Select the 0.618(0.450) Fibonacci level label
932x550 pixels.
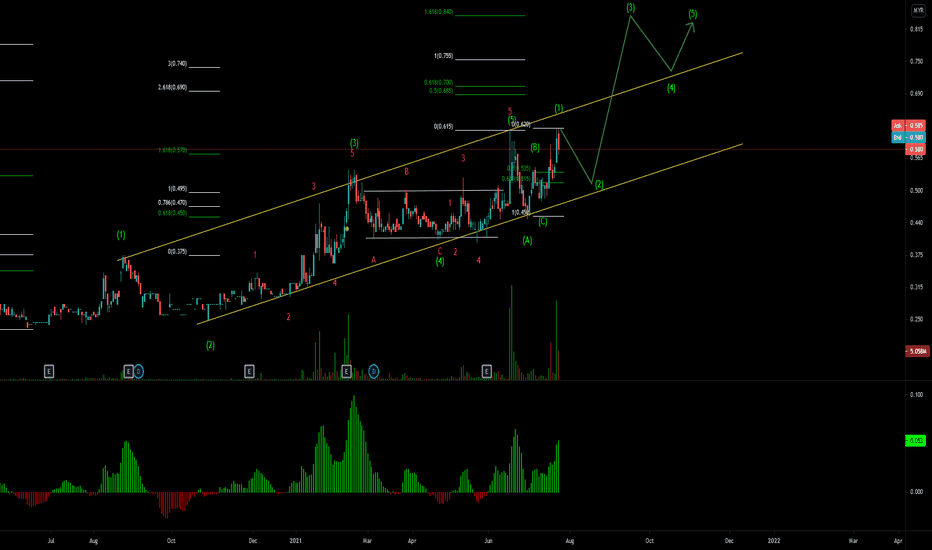click(172, 213)
